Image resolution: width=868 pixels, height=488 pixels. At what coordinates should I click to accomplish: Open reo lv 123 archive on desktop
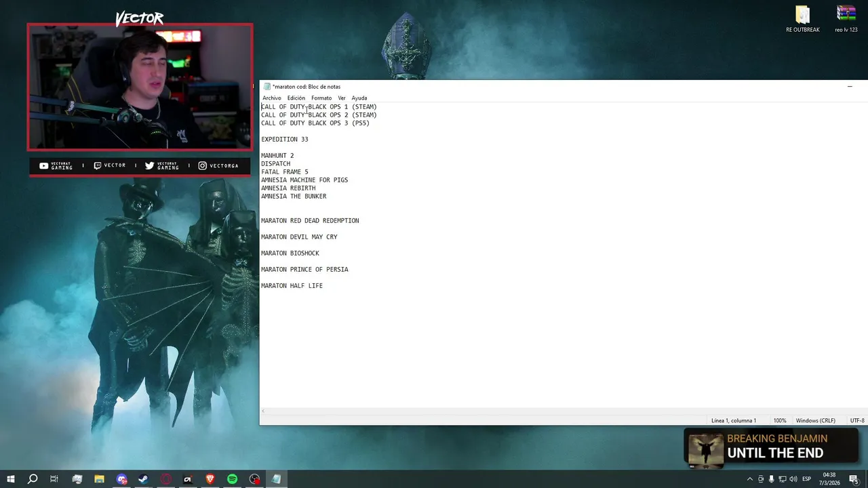click(846, 19)
